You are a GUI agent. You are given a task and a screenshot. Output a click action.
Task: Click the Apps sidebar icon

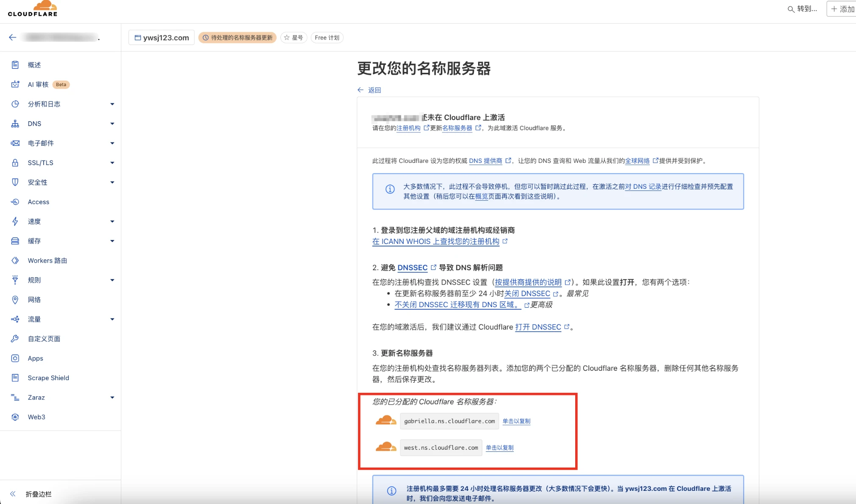tap(15, 358)
